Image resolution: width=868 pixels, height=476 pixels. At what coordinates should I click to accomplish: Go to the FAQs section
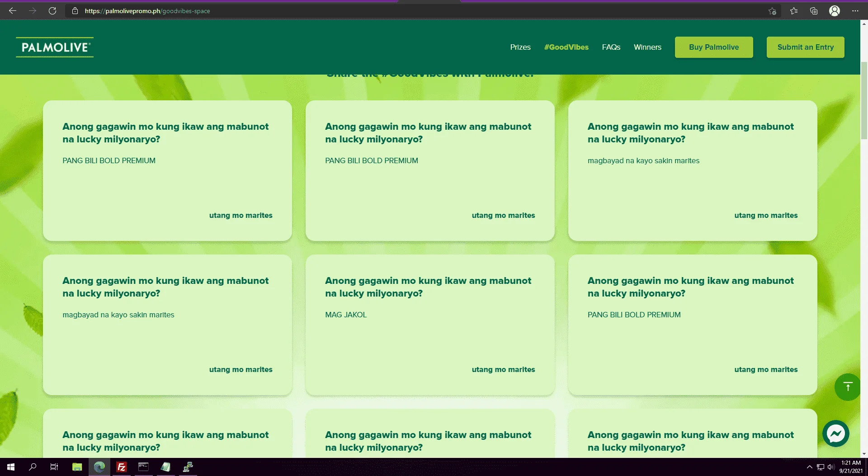click(x=611, y=47)
